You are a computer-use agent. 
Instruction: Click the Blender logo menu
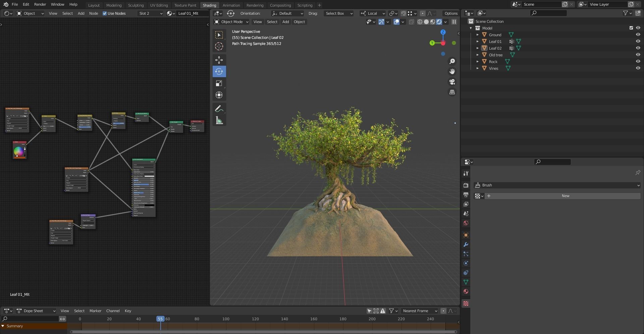pos(6,4)
